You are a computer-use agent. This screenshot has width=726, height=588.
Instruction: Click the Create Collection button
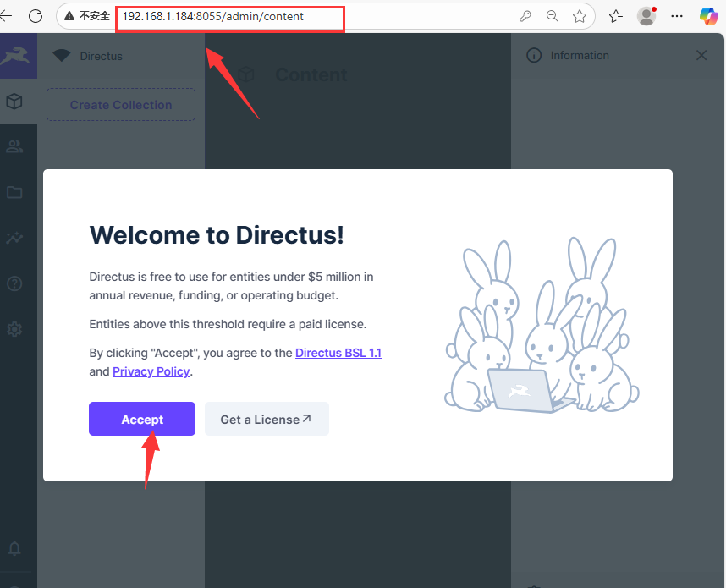(x=120, y=104)
